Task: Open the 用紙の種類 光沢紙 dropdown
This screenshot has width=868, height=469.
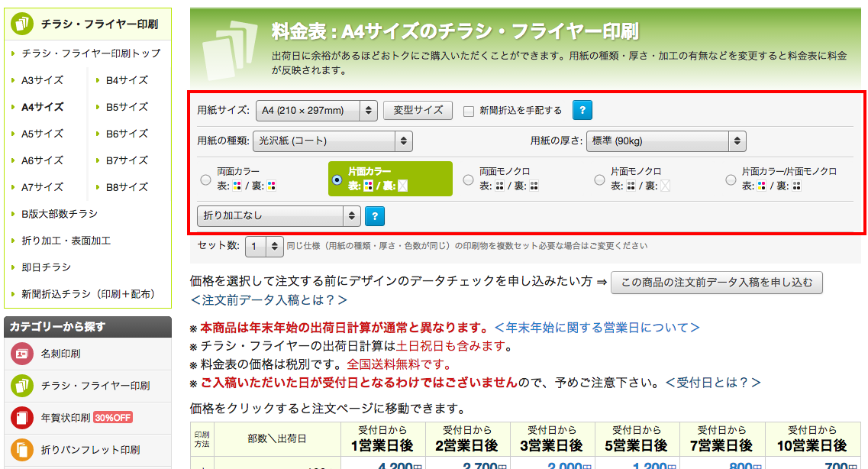Action: [x=332, y=141]
